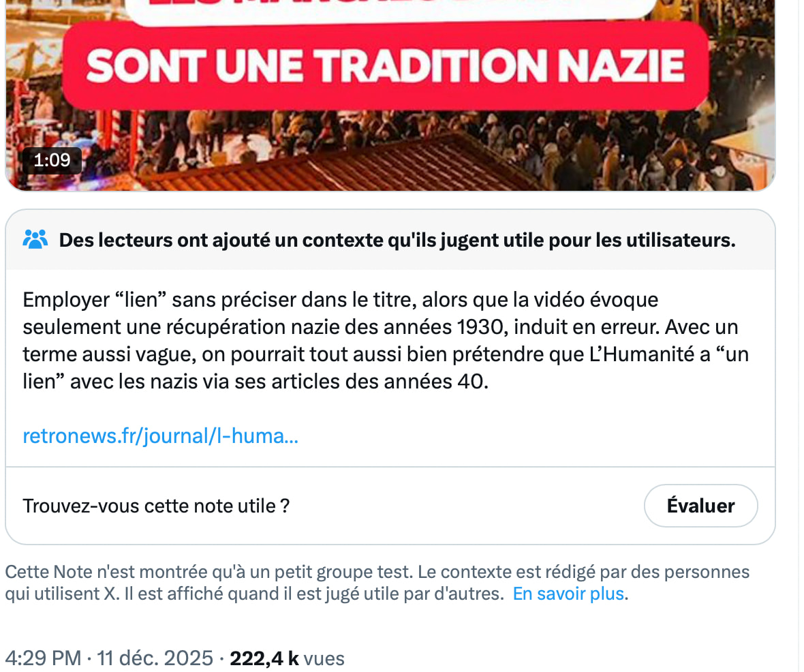Screen dimensions: 804x672
Task: Click the note's last line ending "années 40"
Action: [256, 382]
